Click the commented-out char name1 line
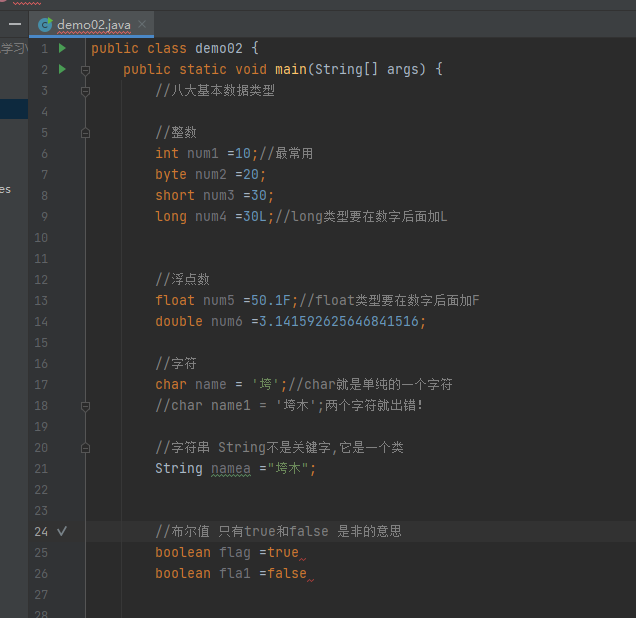Image resolution: width=636 pixels, height=618 pixels. click(x=289, y=406)
